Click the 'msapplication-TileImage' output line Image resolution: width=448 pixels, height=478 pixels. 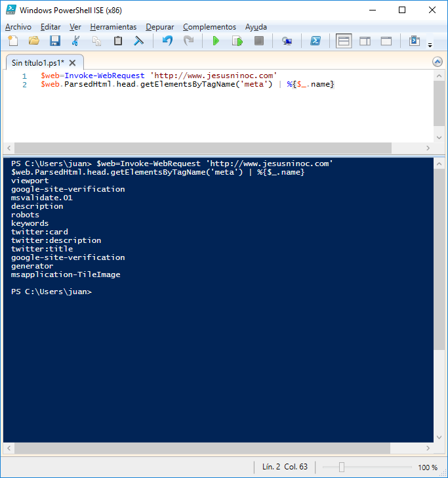click(66, 274)
